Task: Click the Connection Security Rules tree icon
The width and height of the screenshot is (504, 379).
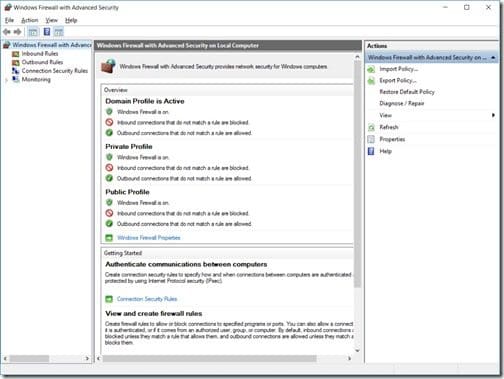Action: tap(16, 71)
